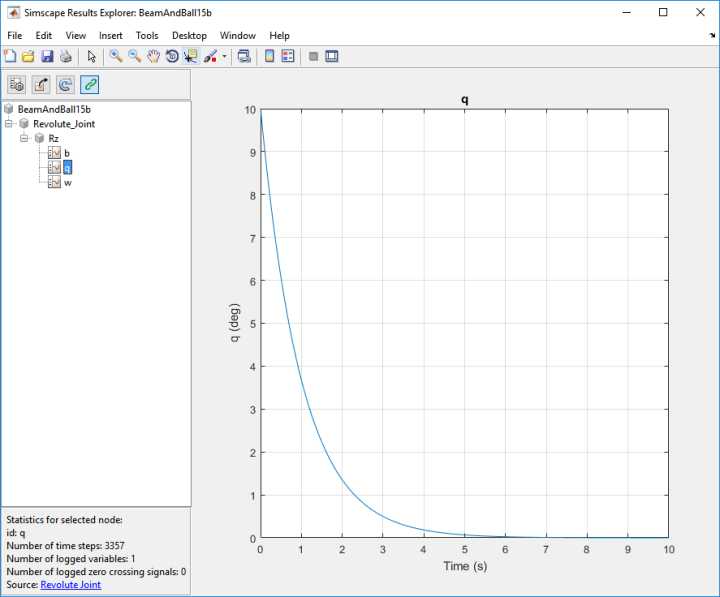720x597 pixels.
Task: Enable the Pan hand tool
Action: point(153,56)
